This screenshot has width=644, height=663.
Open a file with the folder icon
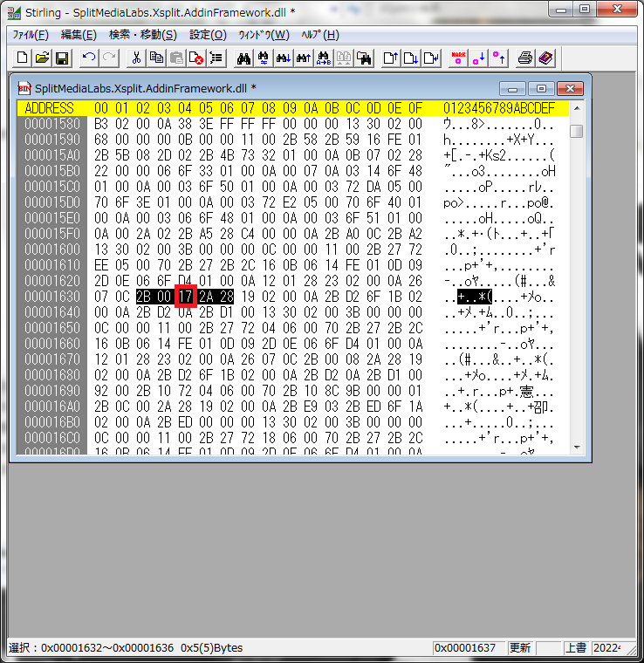point(42,58)
